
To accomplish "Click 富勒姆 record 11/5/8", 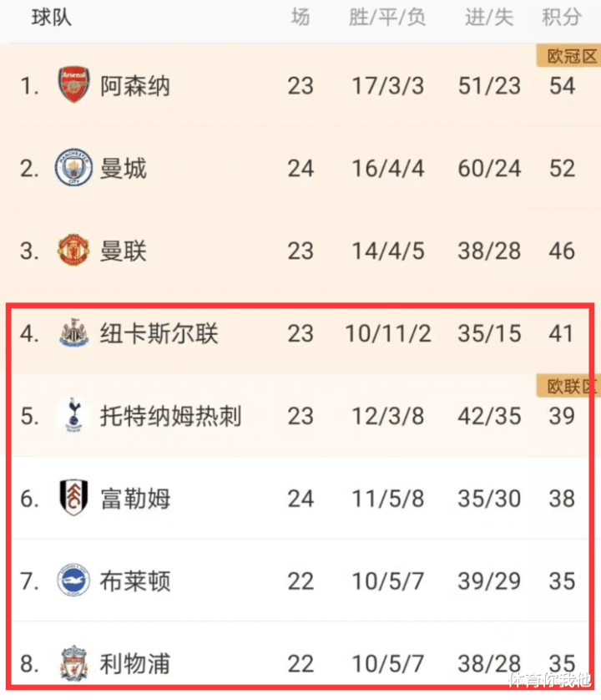I will (x=387, y=499).
